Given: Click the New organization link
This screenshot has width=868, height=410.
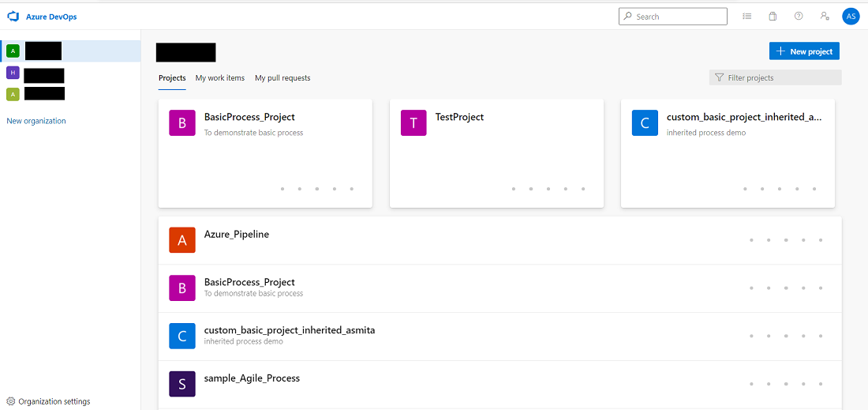Looking at the screenshot, I should click(x=36, y=121).
